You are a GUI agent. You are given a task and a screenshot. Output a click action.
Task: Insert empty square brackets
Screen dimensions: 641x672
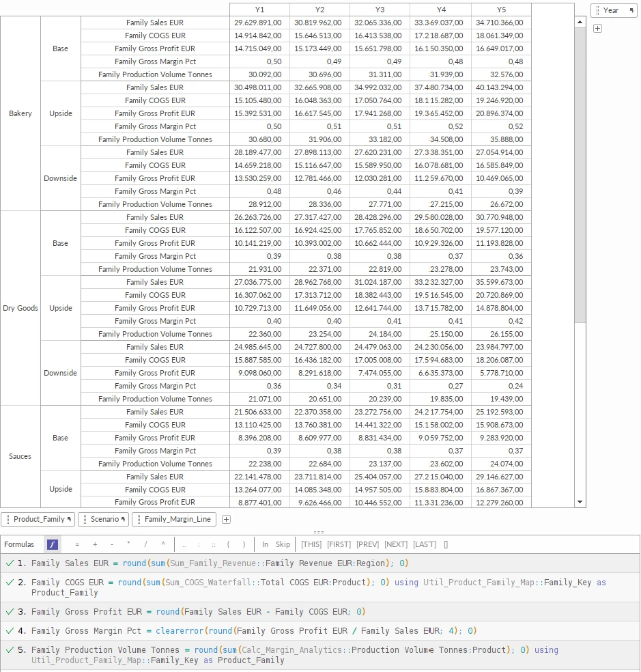coord(446,544)
